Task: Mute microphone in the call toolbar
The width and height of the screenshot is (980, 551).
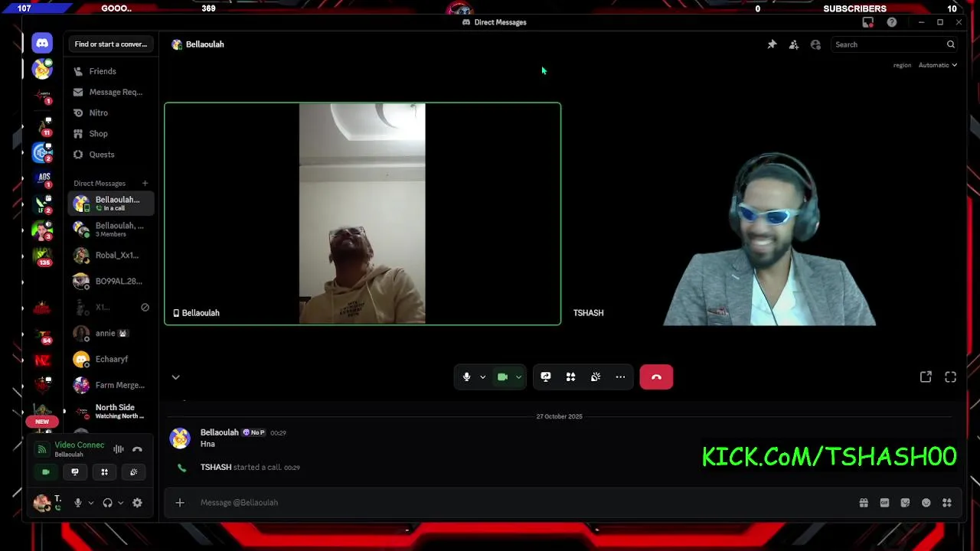Action: pos(466,377)
